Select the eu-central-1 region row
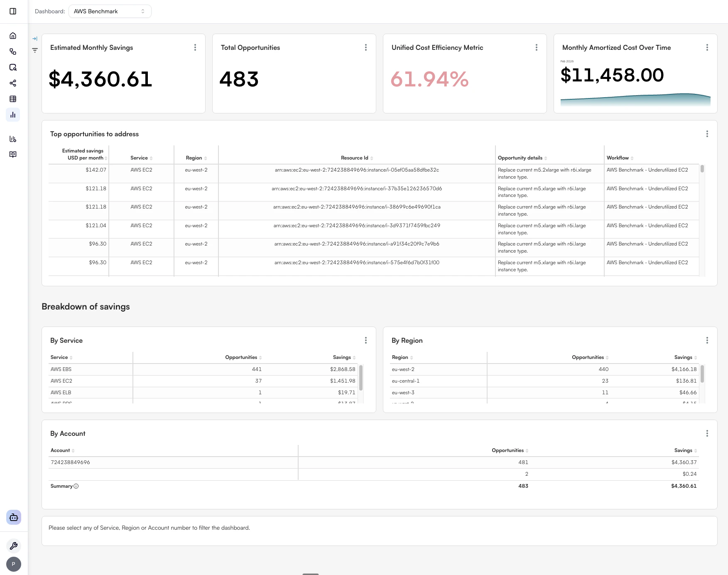Viewport: 728px width, 575px height. [x=544, y=381]
